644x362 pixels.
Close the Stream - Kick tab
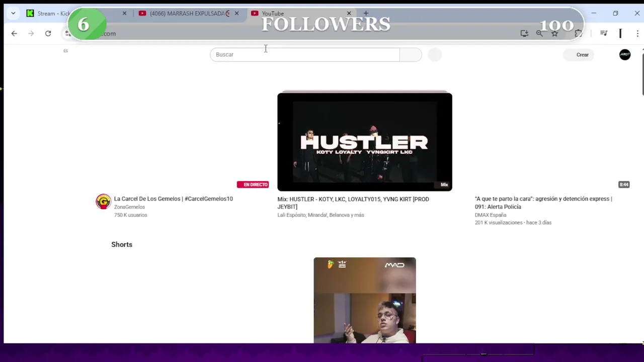coord(124,13)
